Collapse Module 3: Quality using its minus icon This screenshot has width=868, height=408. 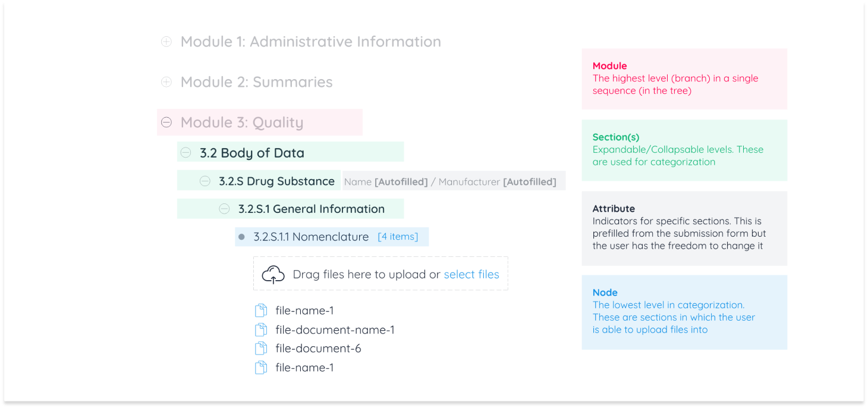tap(166, 122)
